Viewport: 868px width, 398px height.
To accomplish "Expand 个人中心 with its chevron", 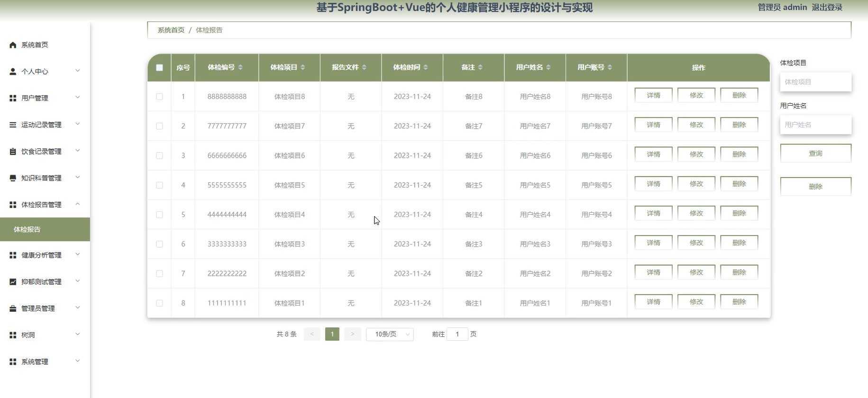I will (x=78, y=71).
